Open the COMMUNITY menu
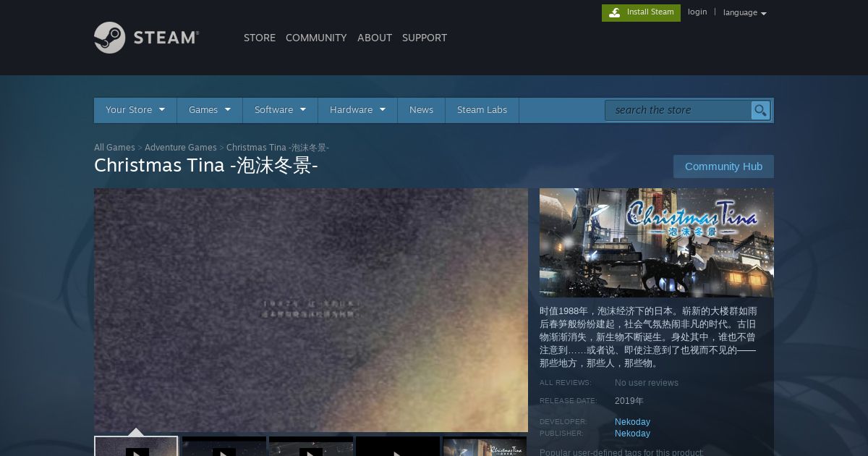The image size is (868, 456). tap(316, 38)
